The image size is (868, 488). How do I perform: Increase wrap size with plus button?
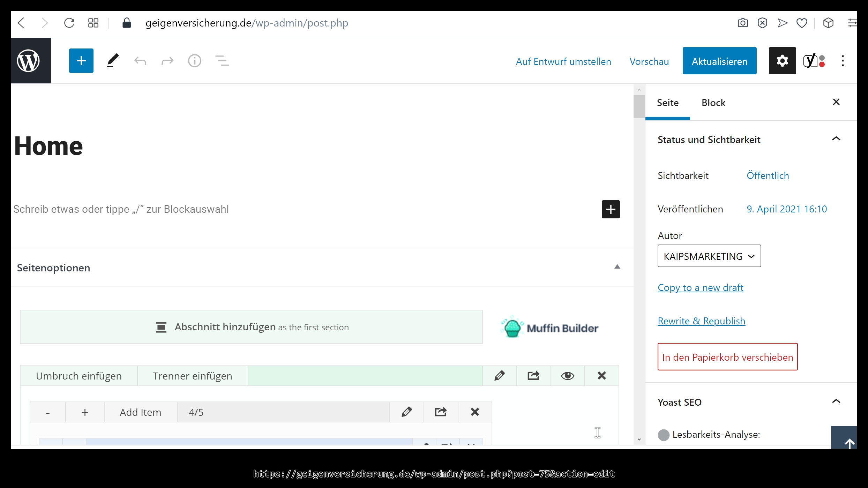[85, 412]
